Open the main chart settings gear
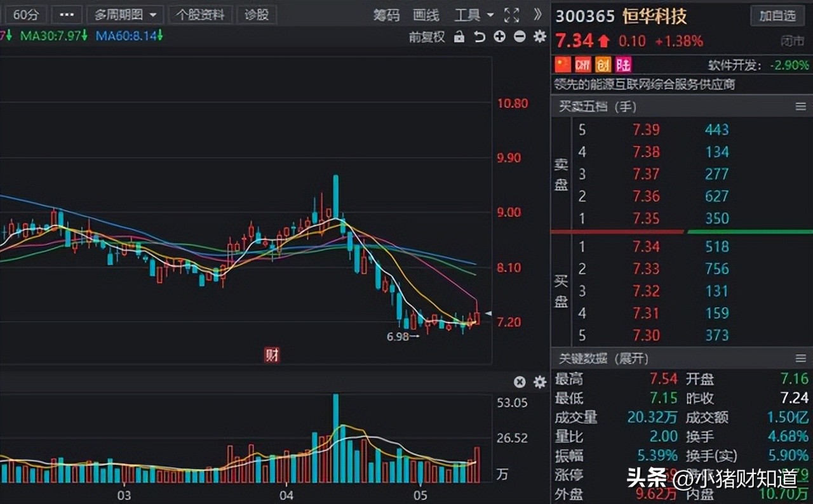The height and width of the screenshot is (504, 813). [x=539, y=37]
